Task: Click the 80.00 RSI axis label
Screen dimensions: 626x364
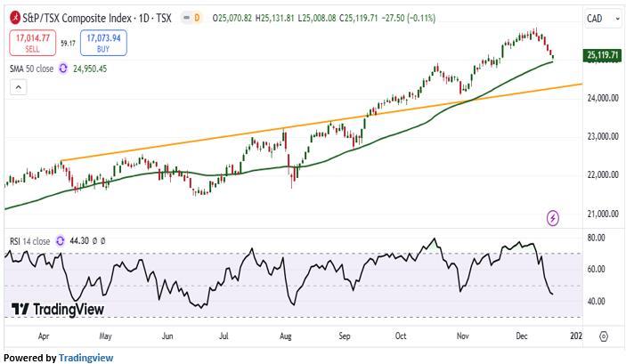Action: pos(596,238)
